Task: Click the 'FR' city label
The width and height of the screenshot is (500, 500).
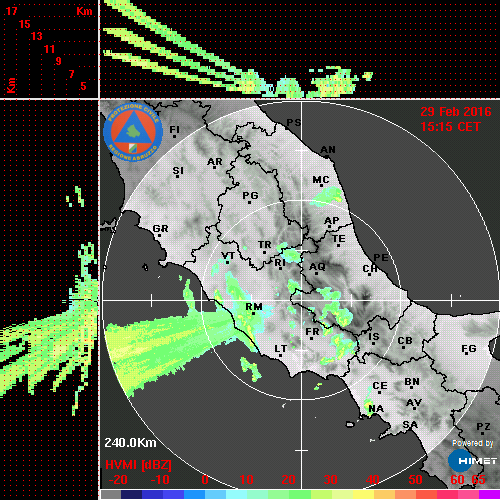Action: (x=312, y=332)
